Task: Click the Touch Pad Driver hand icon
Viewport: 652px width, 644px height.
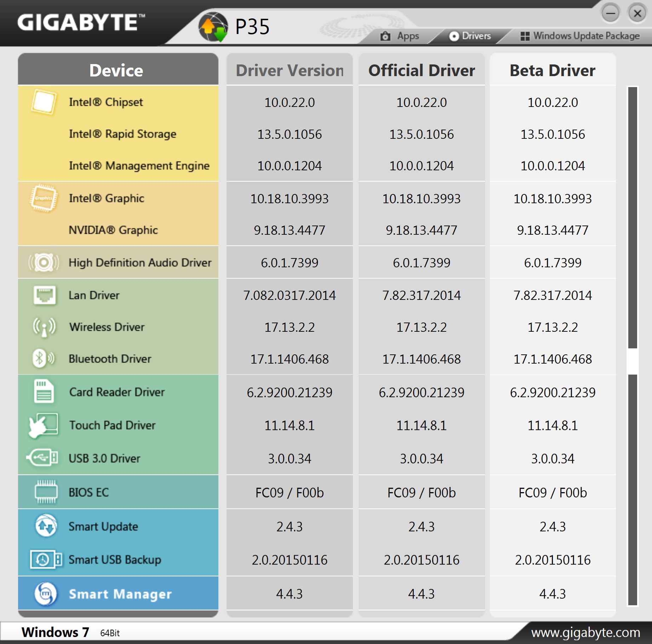Action: point(43,425)
